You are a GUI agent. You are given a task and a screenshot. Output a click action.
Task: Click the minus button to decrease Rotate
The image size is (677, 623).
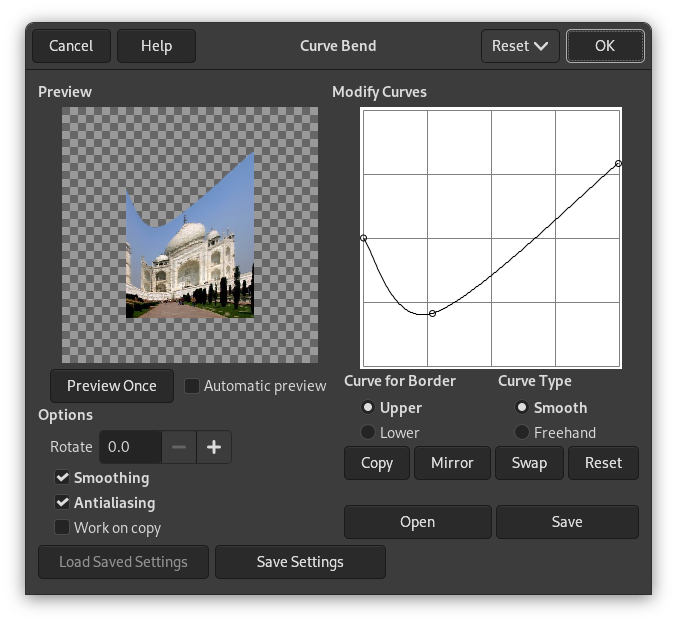(179, 447)
